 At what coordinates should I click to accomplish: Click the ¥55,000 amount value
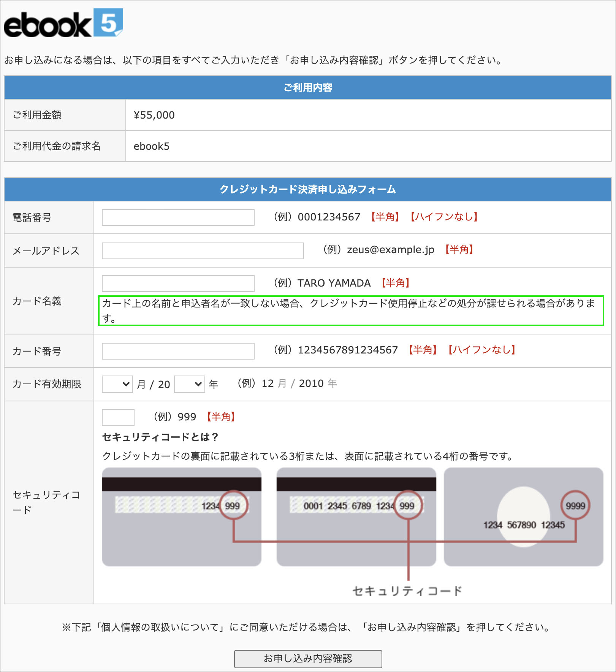(x=154, y=115)
